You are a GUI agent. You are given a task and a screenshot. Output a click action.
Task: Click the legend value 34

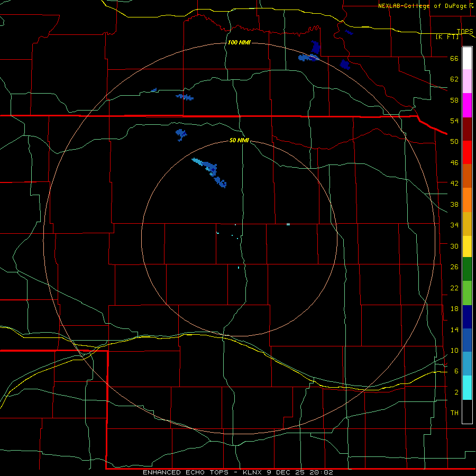pyautogui.click(x=454, y=225)
